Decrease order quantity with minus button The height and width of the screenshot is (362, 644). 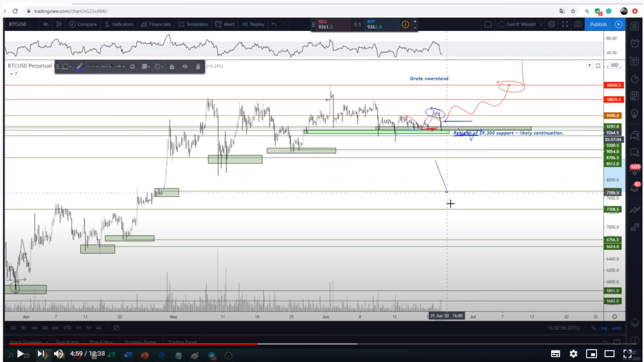(415, 28)
